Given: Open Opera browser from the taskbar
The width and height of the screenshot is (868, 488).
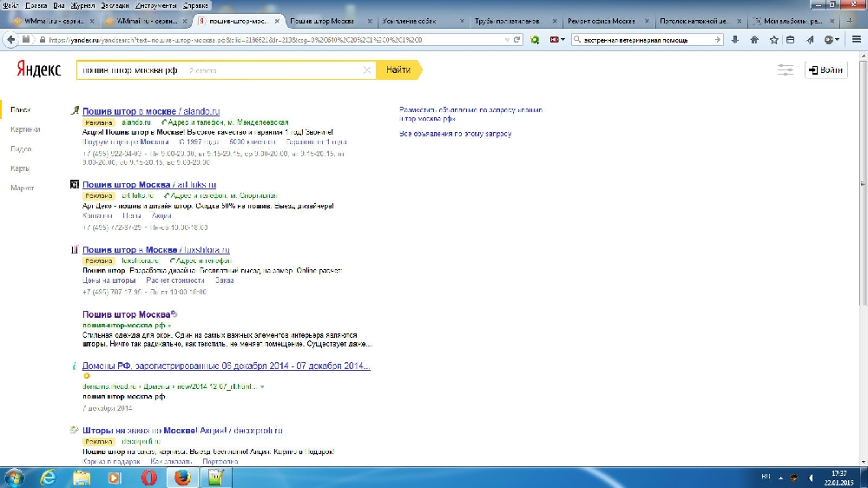Looking at the screenshot, I should [148, 478].
